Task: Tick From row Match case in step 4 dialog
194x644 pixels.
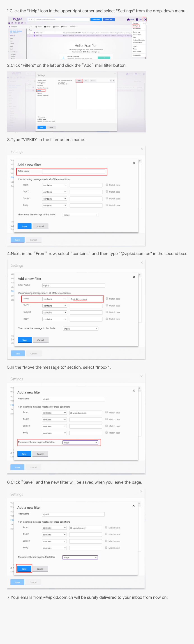Action: click(x=107, y=299)
